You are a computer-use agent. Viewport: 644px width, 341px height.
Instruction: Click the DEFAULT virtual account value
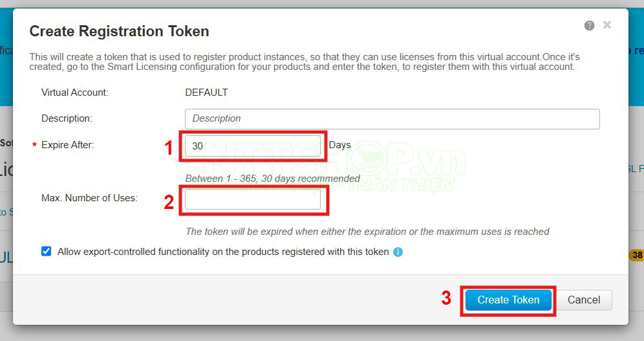coord(206,93)
